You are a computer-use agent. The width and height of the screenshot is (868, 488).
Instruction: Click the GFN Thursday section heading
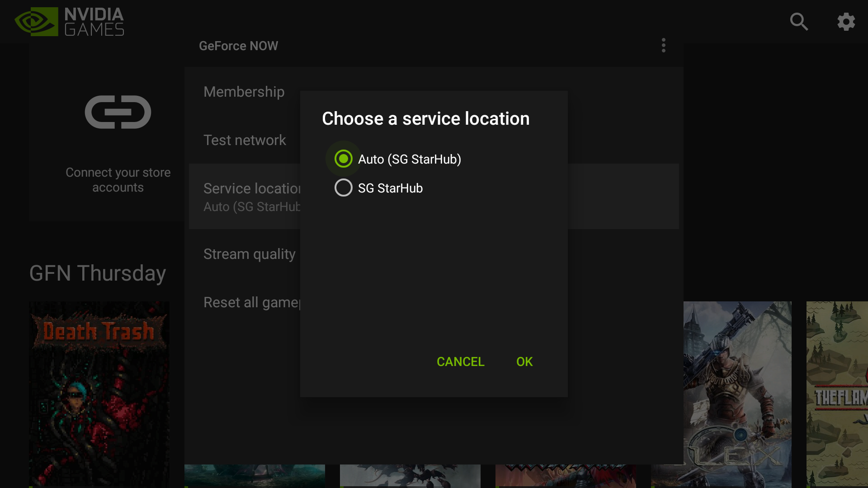98,273
